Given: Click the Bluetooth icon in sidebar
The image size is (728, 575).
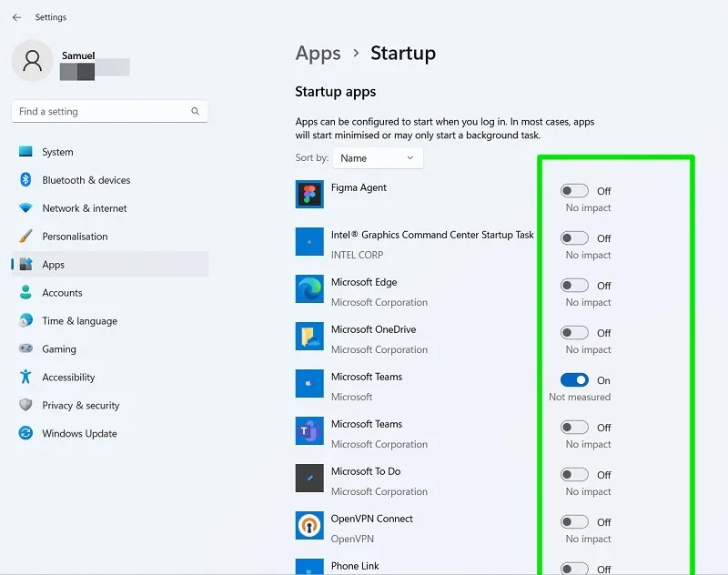Looking at the screenshot, I should pyautogui.click(x=25, y=179).
